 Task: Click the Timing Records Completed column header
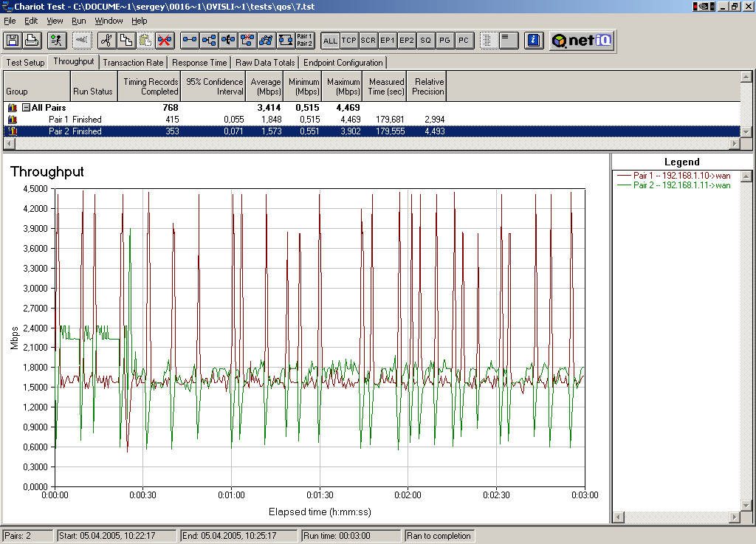coord(150,86)
